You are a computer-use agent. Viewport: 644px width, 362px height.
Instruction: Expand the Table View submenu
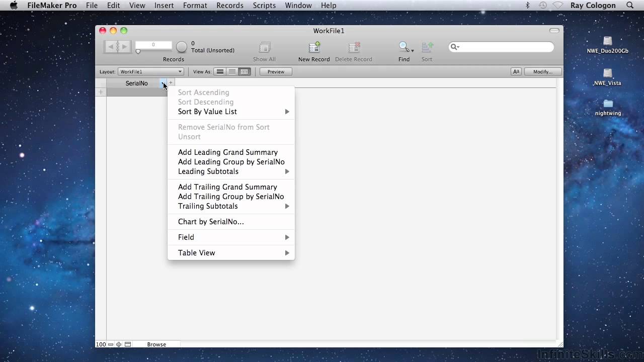[231, 253]
